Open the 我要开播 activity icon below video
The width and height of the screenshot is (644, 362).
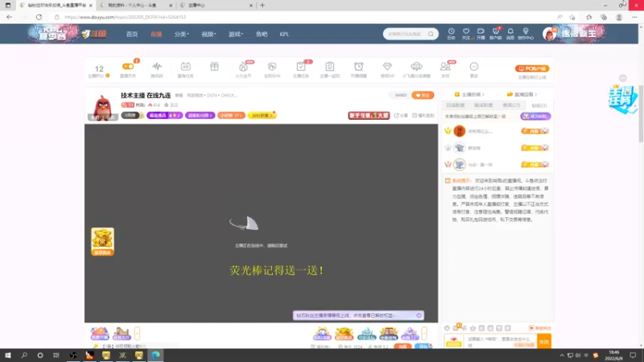point(99,333)
